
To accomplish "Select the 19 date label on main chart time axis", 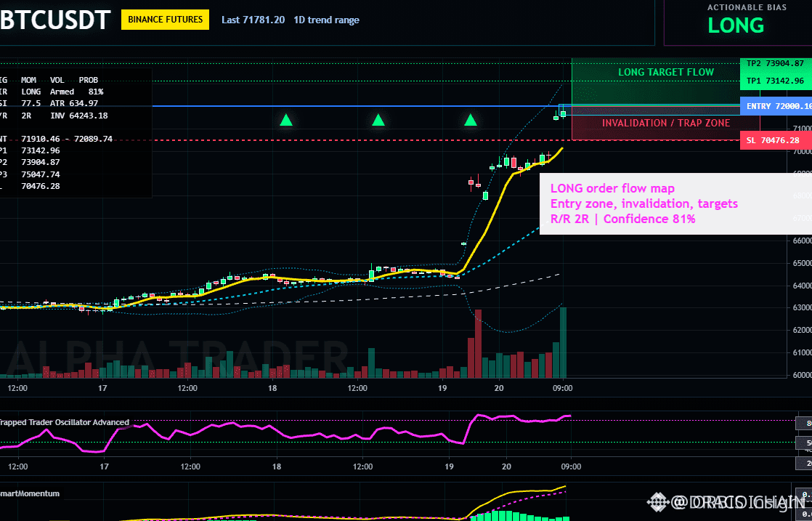I will pyautogui.click(x=442, y=387).
